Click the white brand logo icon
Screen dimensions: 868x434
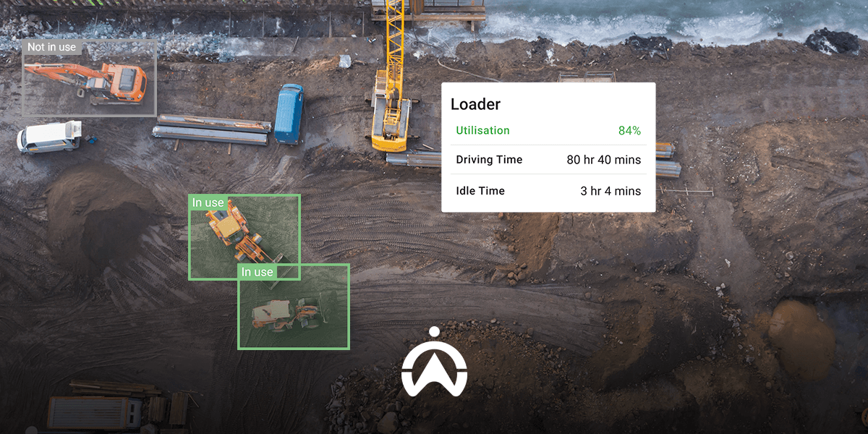434,362
